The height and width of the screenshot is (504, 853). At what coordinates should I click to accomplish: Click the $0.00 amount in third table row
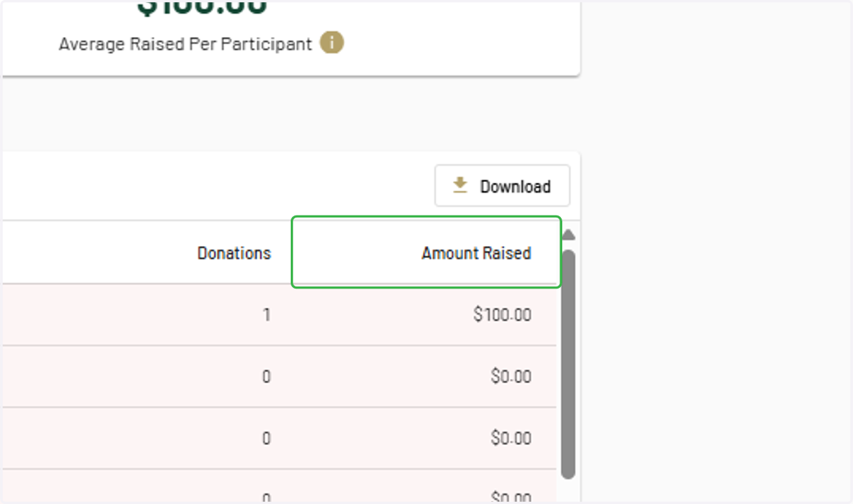[511, 438]
